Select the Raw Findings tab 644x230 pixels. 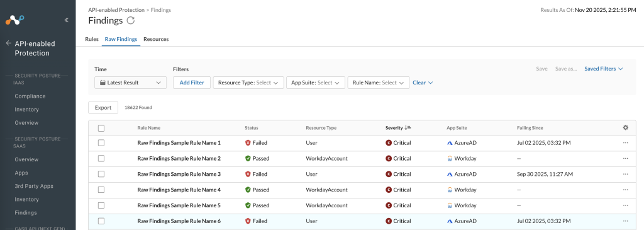[121, 39]
